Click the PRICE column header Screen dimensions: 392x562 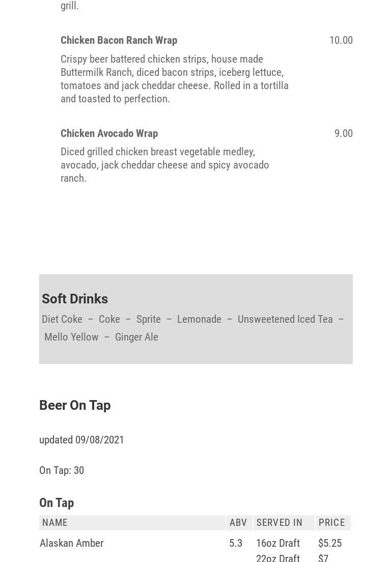click(332, 523)
